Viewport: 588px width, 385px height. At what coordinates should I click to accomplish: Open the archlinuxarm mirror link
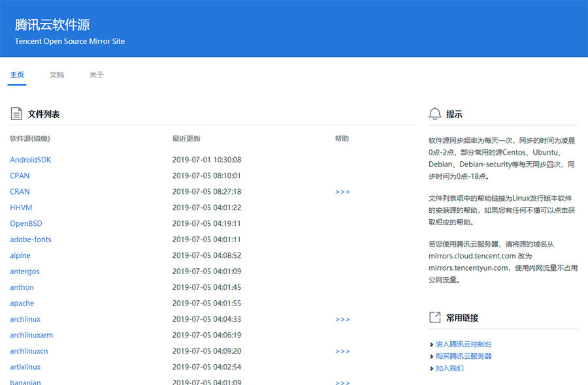31,335
